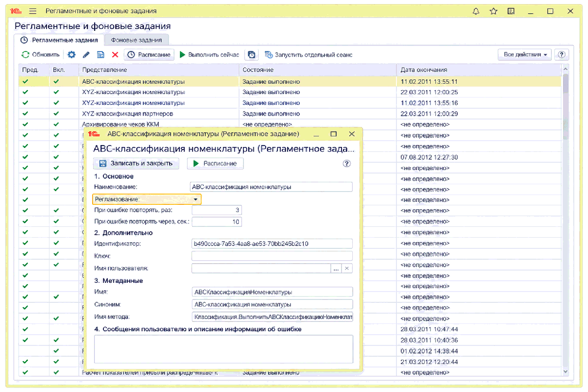Click the ellipsis select button for Имя пользователя

point(336,269)
